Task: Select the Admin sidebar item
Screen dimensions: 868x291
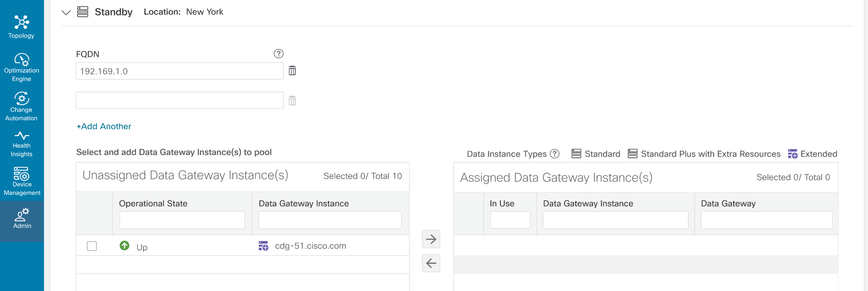Action: click(22, 218)
